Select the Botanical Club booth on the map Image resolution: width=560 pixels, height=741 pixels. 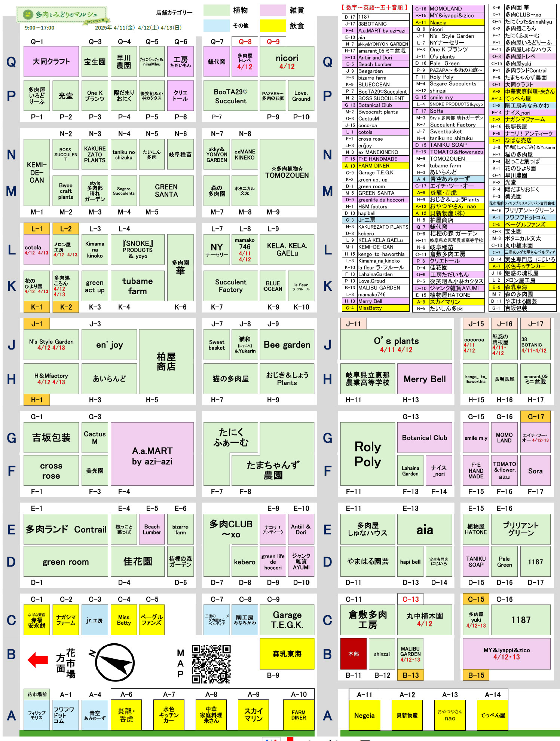[425, 437]
